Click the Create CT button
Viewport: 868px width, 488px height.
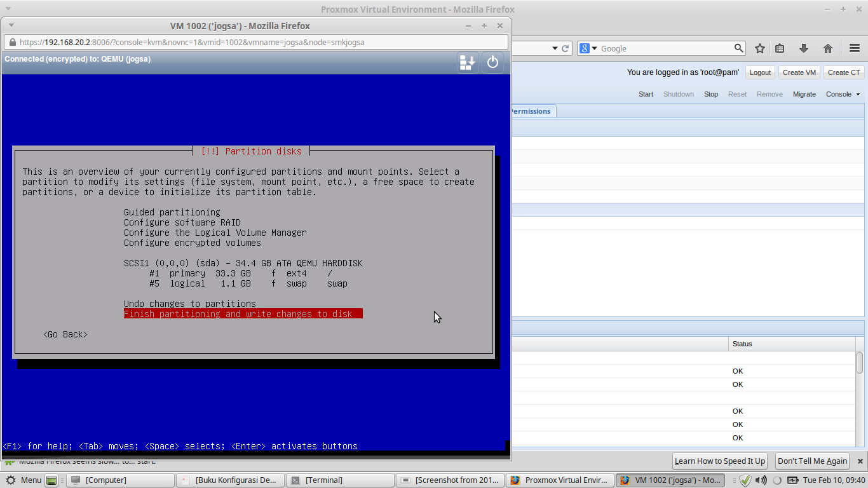click(x=844, y=72)
